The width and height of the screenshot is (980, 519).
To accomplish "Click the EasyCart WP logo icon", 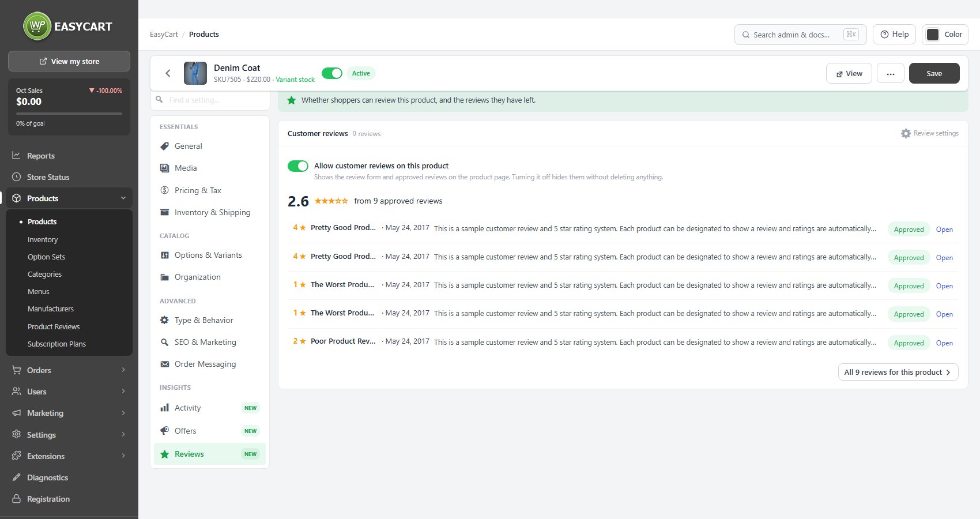I will 37,26.
